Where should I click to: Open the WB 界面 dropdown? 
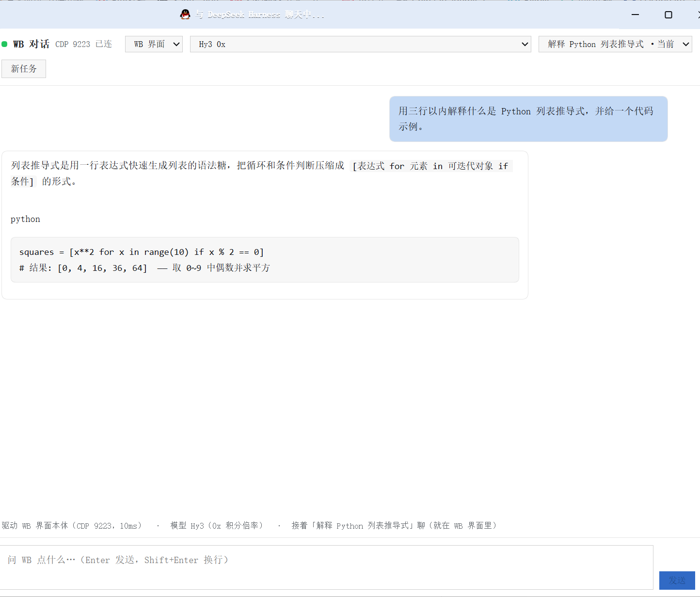(154, 44)
